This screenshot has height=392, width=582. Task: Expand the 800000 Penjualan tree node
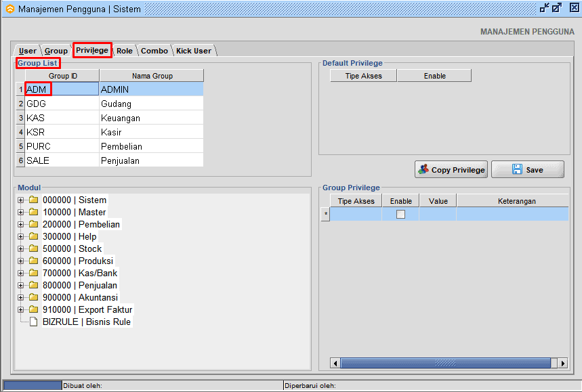pyautogui.click(x=21, y=286)
